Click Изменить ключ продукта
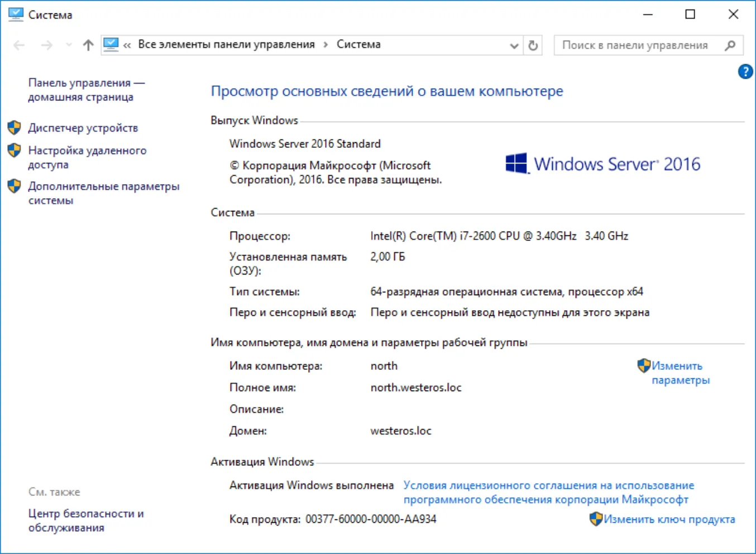Viewport: 756px width, 554px height. tap(669, 519)
